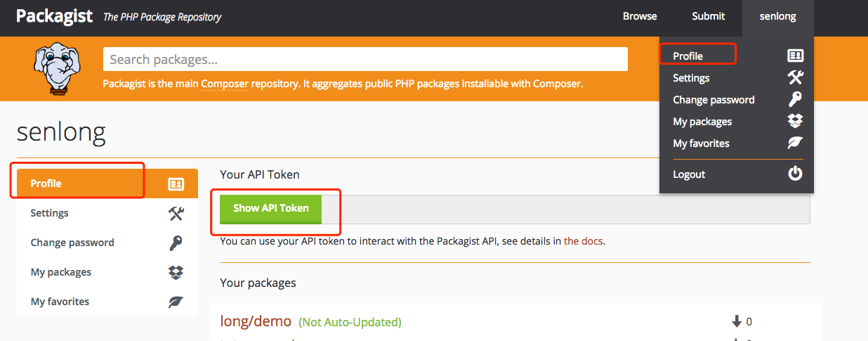This screenshot has width=868, height=341.
Task: Click the key icon beside Change password dropdown
Action: point(795,100)
